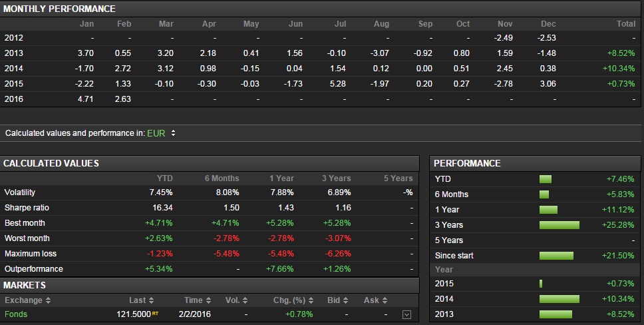The image size is (644, 325).
Task: Sort markets by Last price arrows
Action: click(x=152, y=300)
